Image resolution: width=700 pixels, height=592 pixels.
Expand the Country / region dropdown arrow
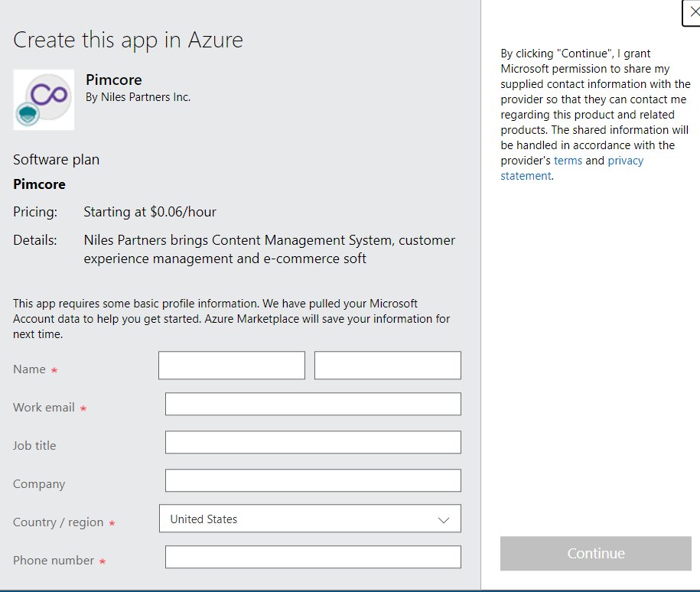pyautogui.click(x=443, y=519)
